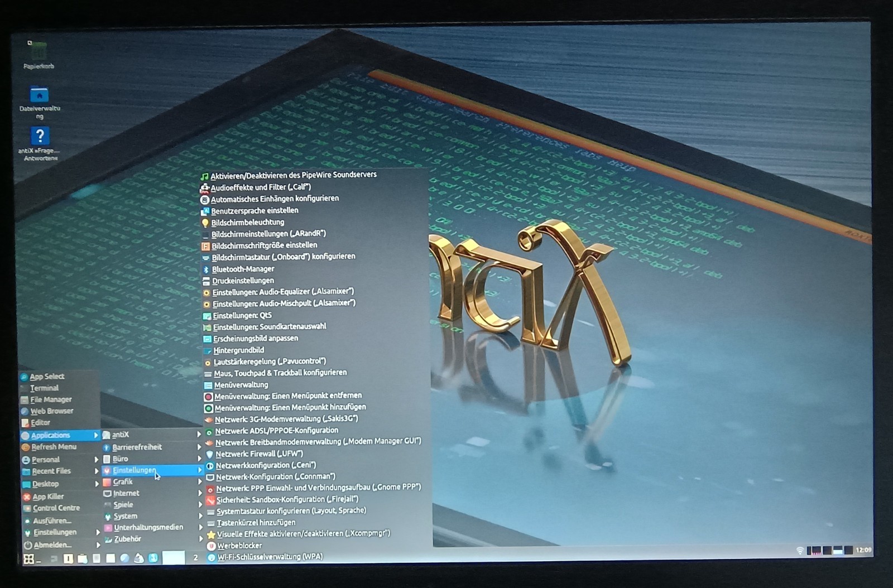
Task: Click the orange Refresh Menu icon
Action: (x=25, y=447)
